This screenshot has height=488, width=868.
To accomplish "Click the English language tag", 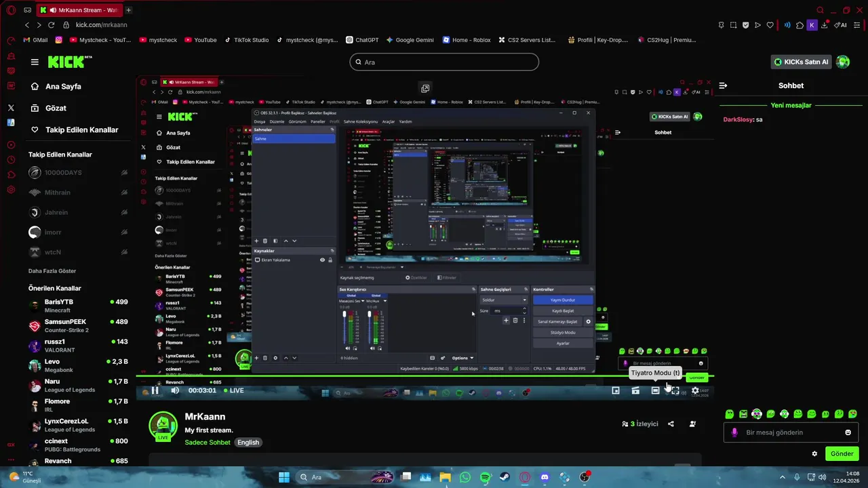I will 248,443.
